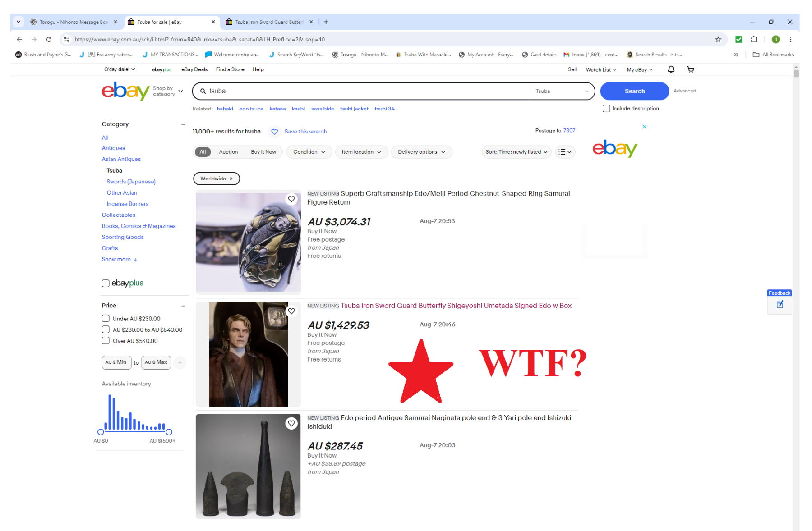
Task: Expand the Sort: Time newly listed dropdown
Action: coord(517,152)
